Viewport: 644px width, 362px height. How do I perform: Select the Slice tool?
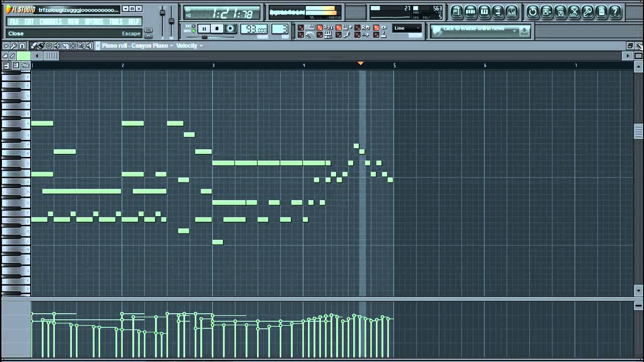(x=65, y=46)
